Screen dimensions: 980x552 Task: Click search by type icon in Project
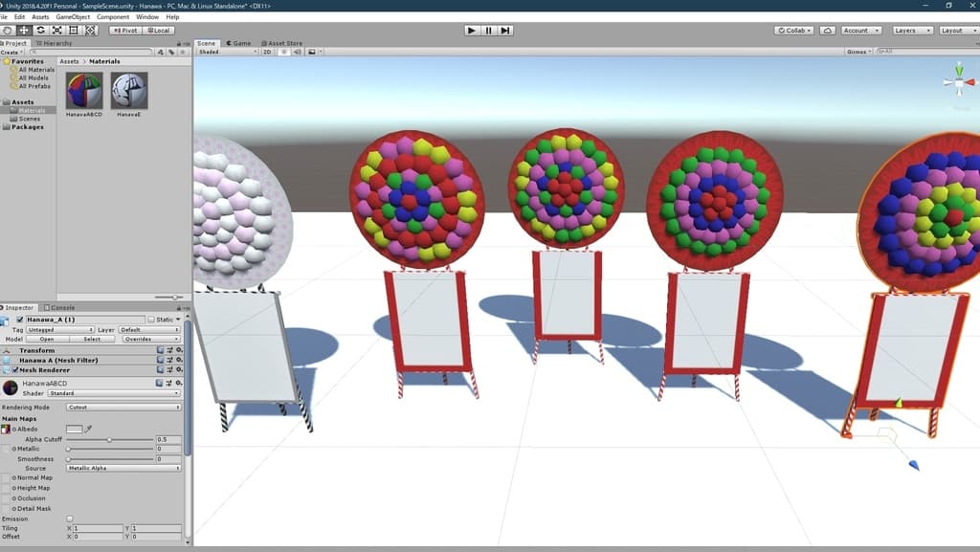pyautogui.click(x=161, y=53)
